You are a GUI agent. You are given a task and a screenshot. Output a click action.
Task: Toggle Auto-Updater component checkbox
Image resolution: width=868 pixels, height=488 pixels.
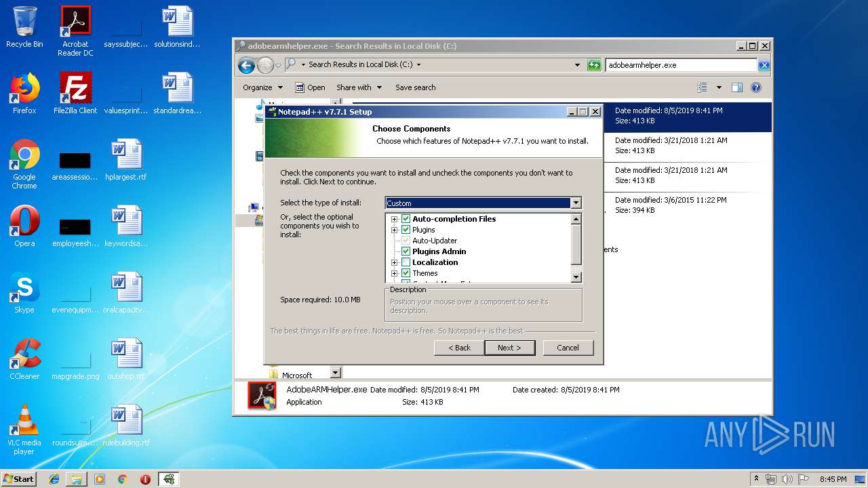(x=406, y=241)
